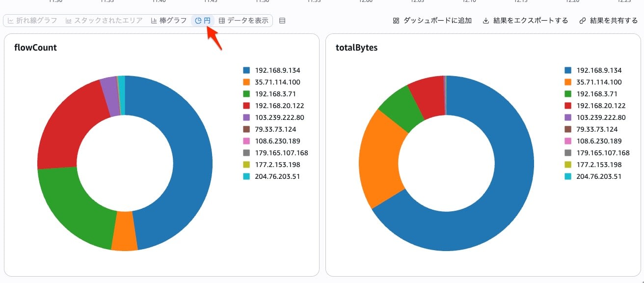The image size is (644, 283).
Task: Click 103.239.222.80 label in totalBytes legend
Action: pos(601,117)
